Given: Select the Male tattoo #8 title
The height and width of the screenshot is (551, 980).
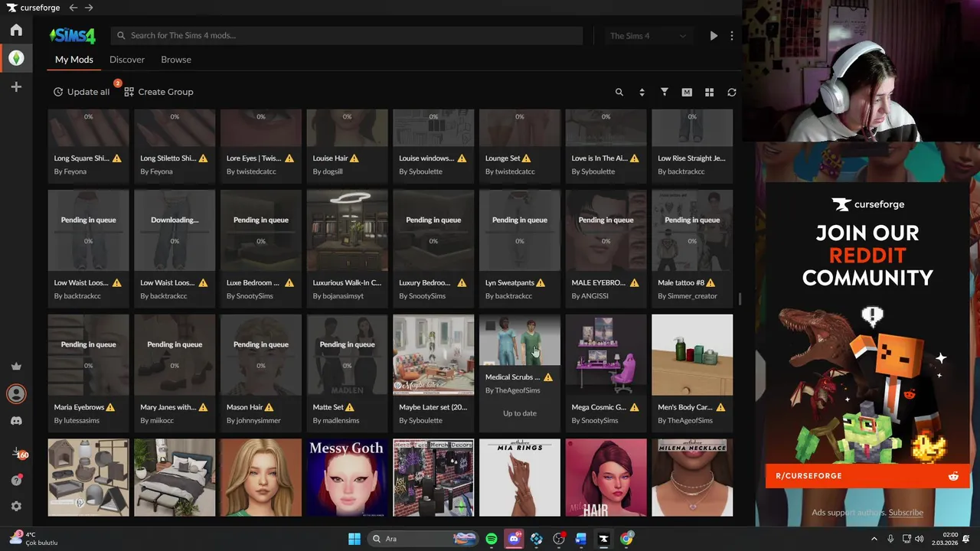Looking at the screenshot, I should (x=681, y=283).
